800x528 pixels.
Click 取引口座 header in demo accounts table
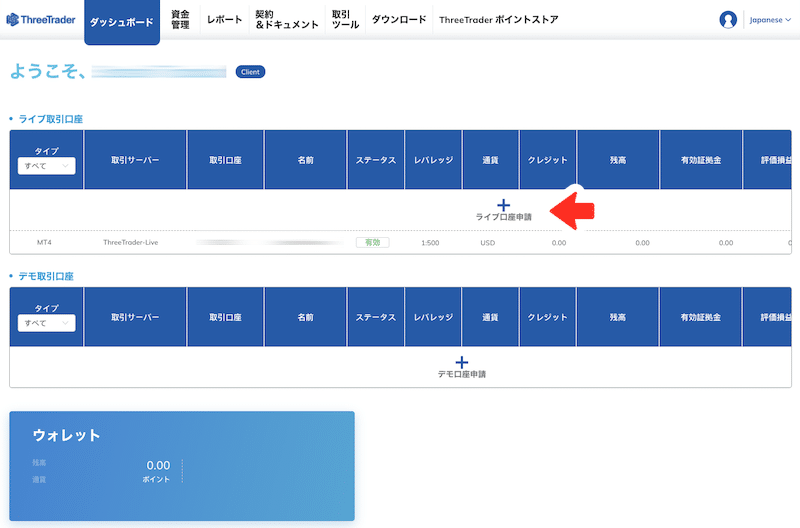pos(225,317)
